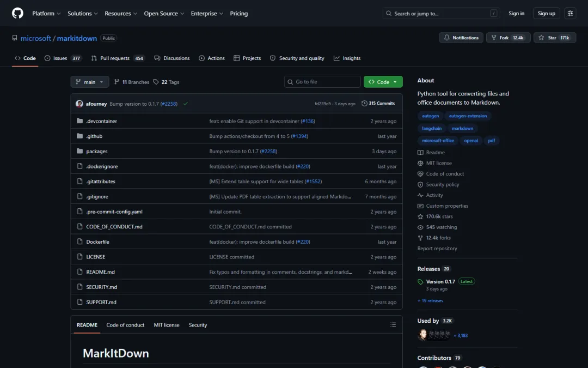View 11 Branches
The height and width of the screenshot is (368, 588).
click(132, 82)
